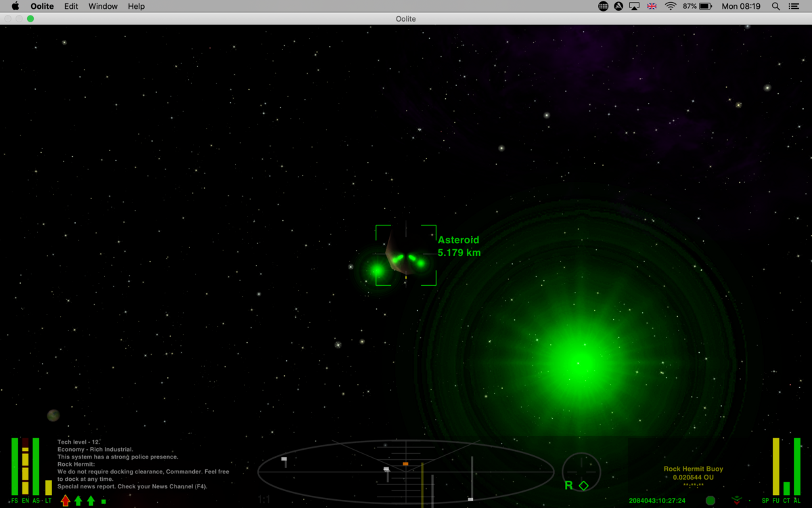Viewport: 812px width, 508px height.
Task: Click the R beacon label on the compass
Action: click(570, 485)
